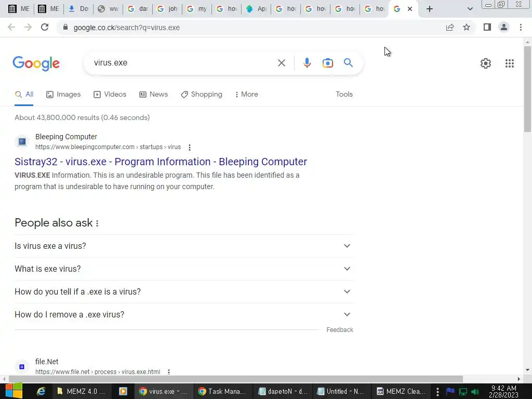Click the taskbar clock 9:42 AM
The height and width of the screenshot is (399, 532).
coord(504,392)
